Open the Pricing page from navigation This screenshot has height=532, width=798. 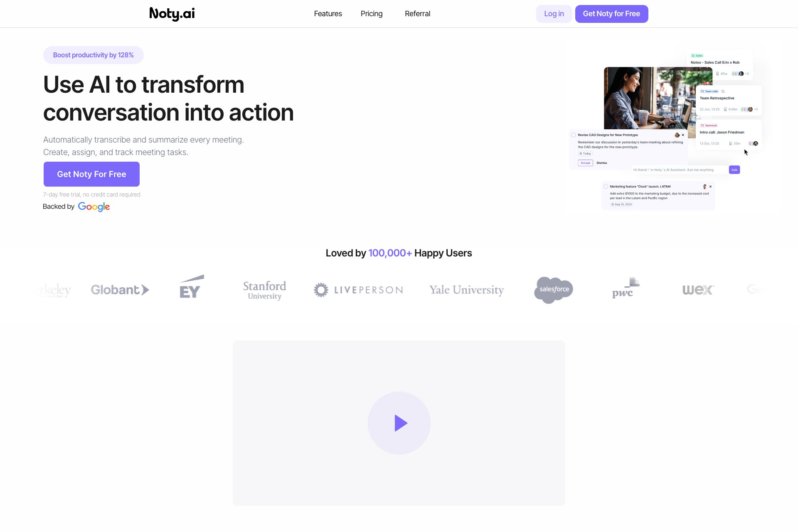click(371, 14)
